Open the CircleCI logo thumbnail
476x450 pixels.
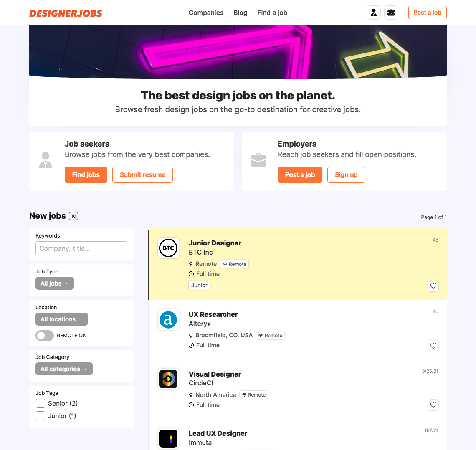point(168,379)
